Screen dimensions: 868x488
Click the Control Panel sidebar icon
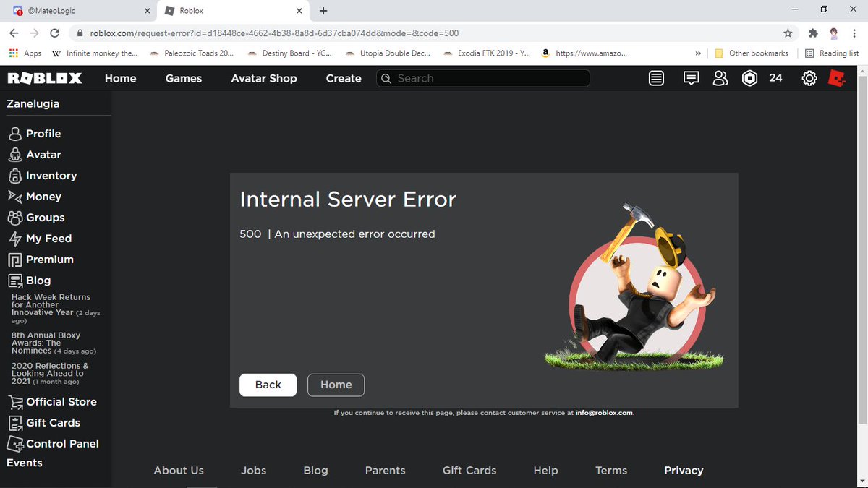pos(14,444)
